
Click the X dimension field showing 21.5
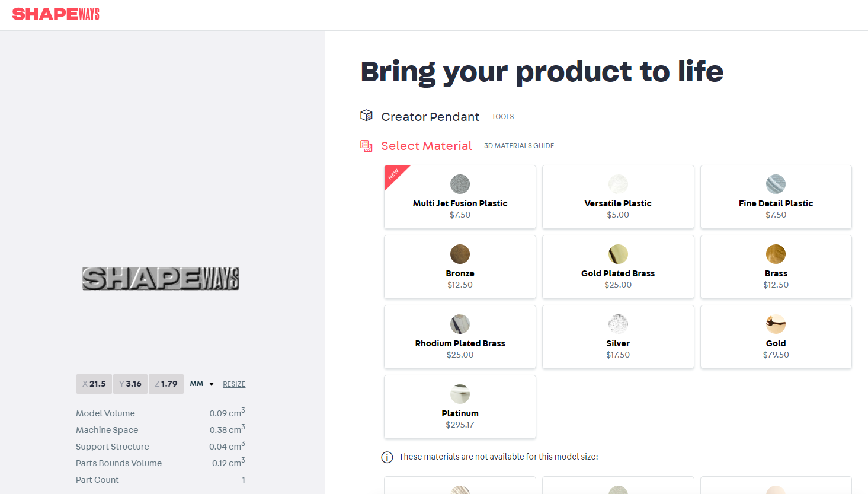[94, 384]
